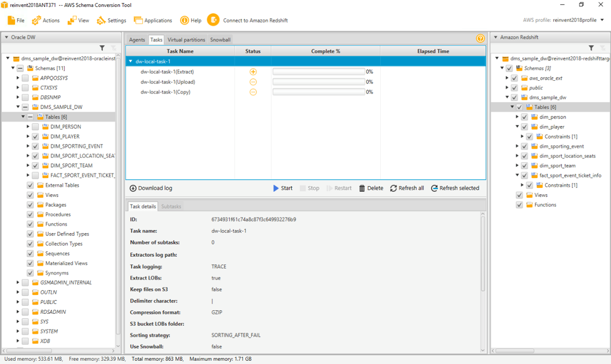Open the View menu
Viewport: 611px width, 364px height.
78,20
